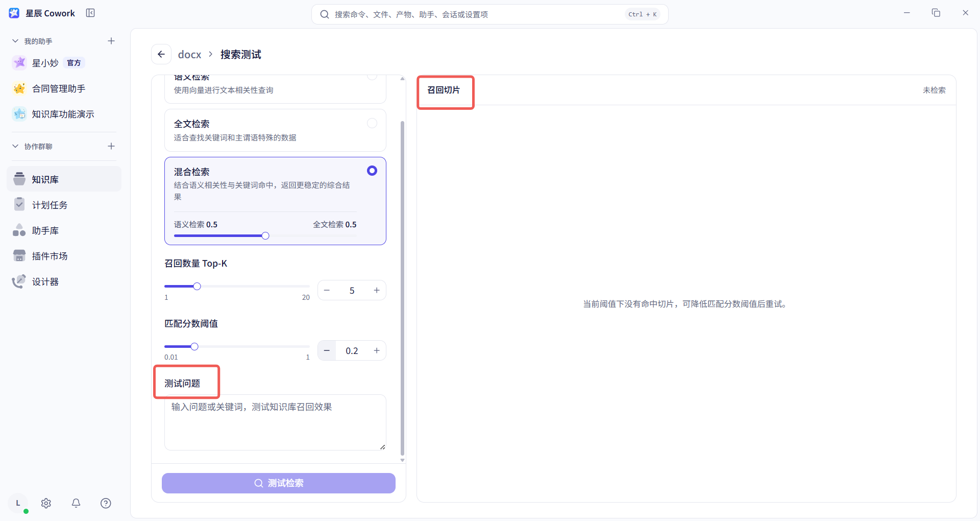This screenshot has height=521, width=980.
Task: Collapse the 我的助手 section
Action: point(15,41)
